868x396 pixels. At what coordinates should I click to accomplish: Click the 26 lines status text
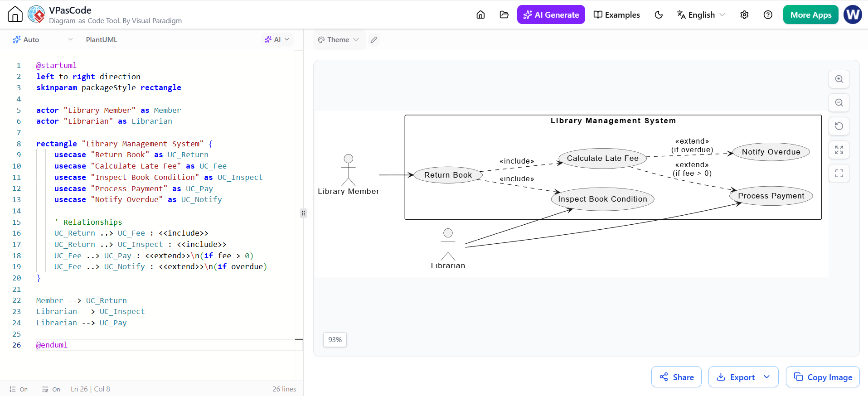(284, 389)
